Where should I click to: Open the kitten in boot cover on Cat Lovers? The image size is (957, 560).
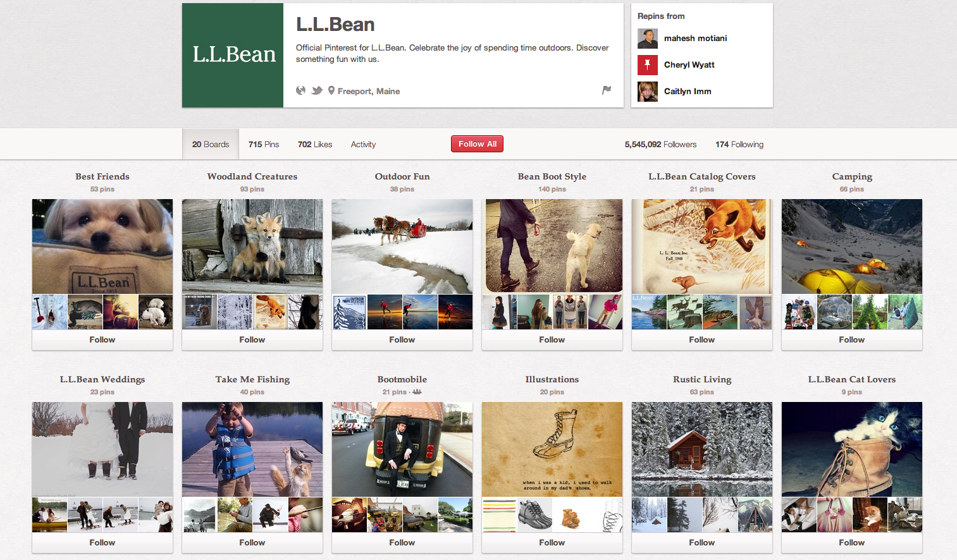coord(852,449)
